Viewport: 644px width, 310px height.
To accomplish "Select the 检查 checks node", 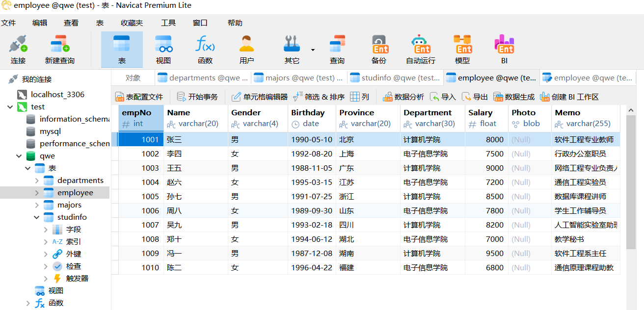I will [73, 266].
